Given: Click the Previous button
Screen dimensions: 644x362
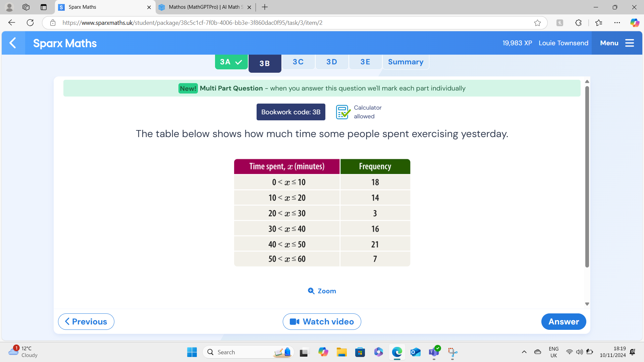Looking at the screenshot, I should [86, 322].
